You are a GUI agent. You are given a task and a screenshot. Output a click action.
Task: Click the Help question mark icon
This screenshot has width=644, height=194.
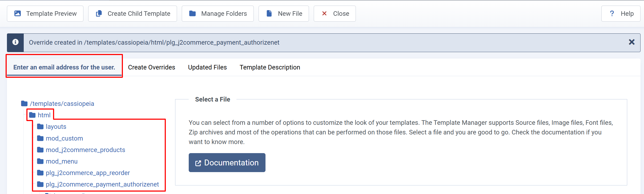point(612,13)
